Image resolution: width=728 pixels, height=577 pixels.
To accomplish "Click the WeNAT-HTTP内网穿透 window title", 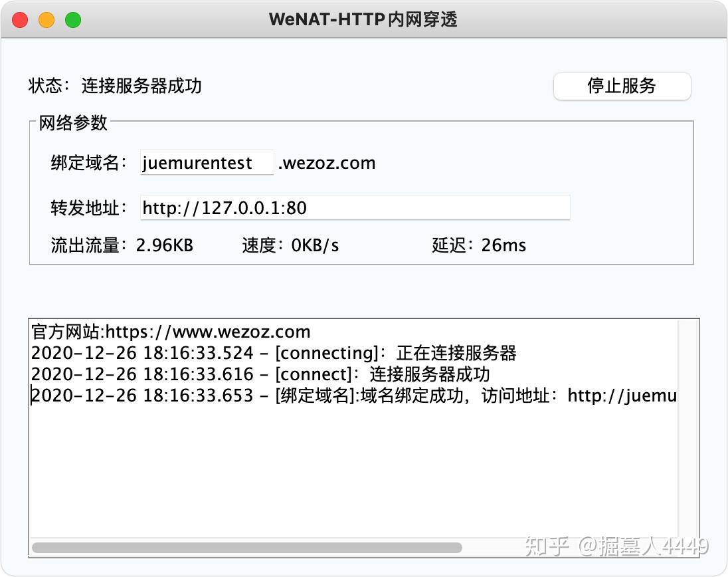I will pyautogui.click(x=363, y=19).
